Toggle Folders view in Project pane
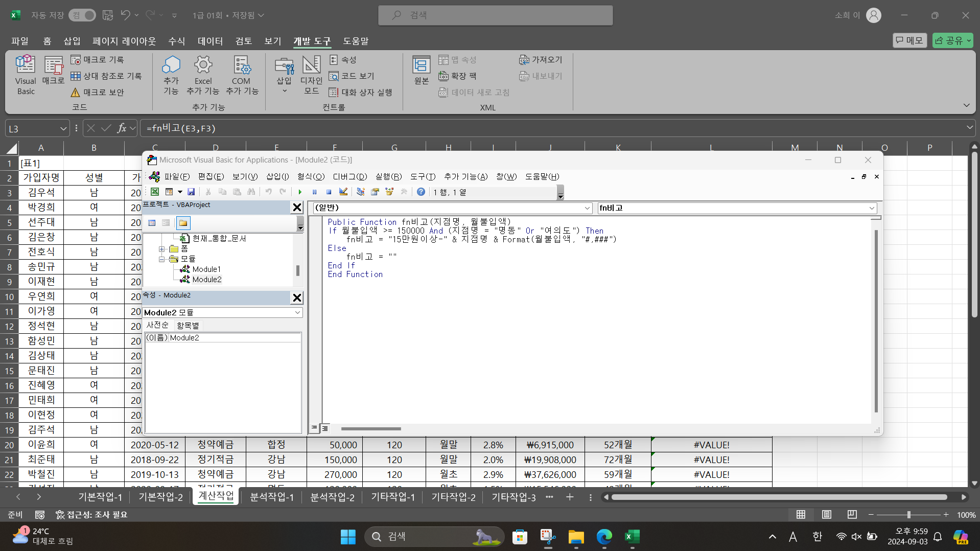Screen dimensions: 980x551 (x=183, y=223)
